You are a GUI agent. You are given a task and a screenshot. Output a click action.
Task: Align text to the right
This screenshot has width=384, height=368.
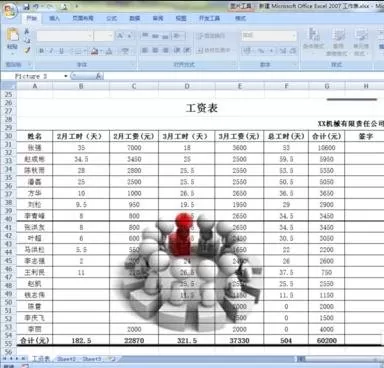(x=165, y=50)
